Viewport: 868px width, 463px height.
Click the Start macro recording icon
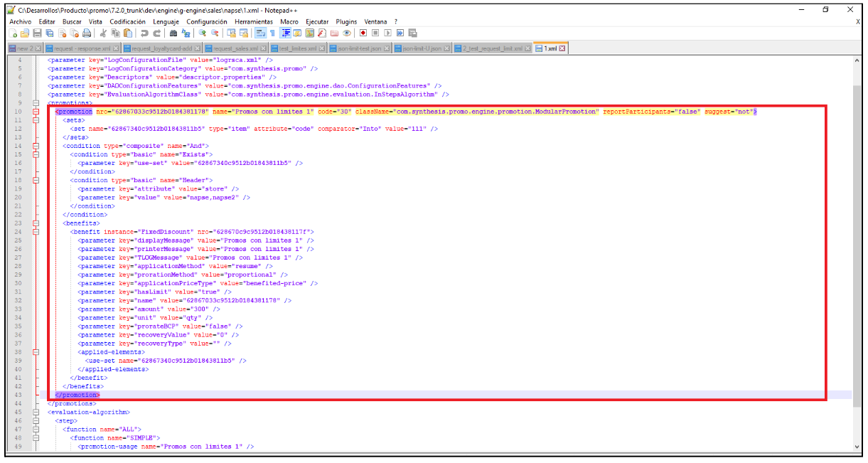[363, 33]
